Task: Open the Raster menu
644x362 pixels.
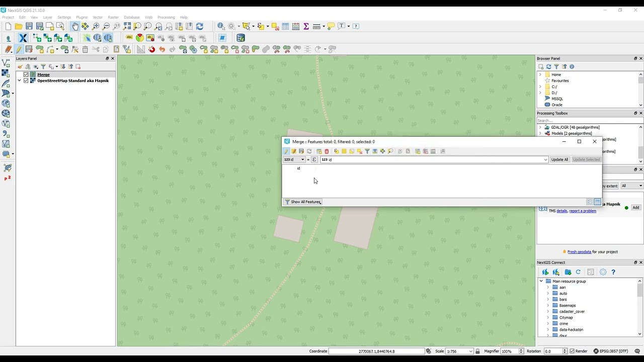Action: [x=113, y=17]
